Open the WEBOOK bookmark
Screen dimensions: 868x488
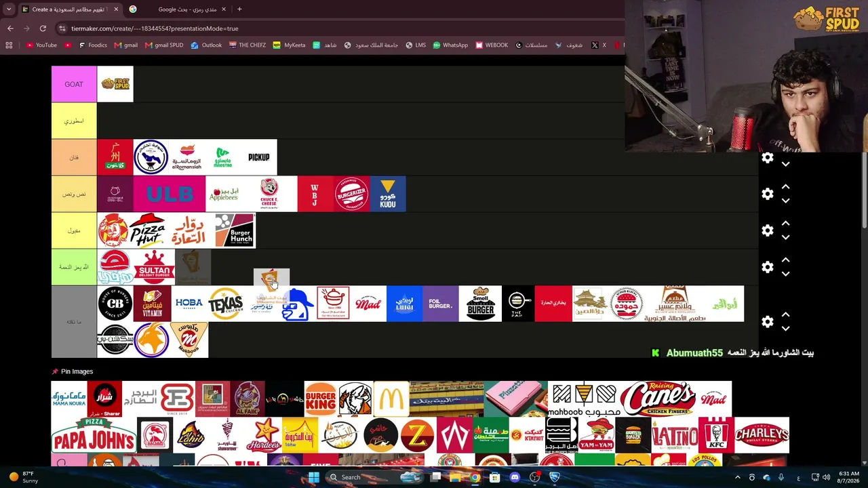pos(492,45)
